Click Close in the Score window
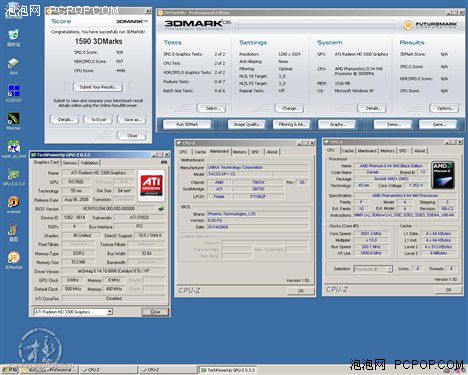468x375 pixels. pos(132,135)
